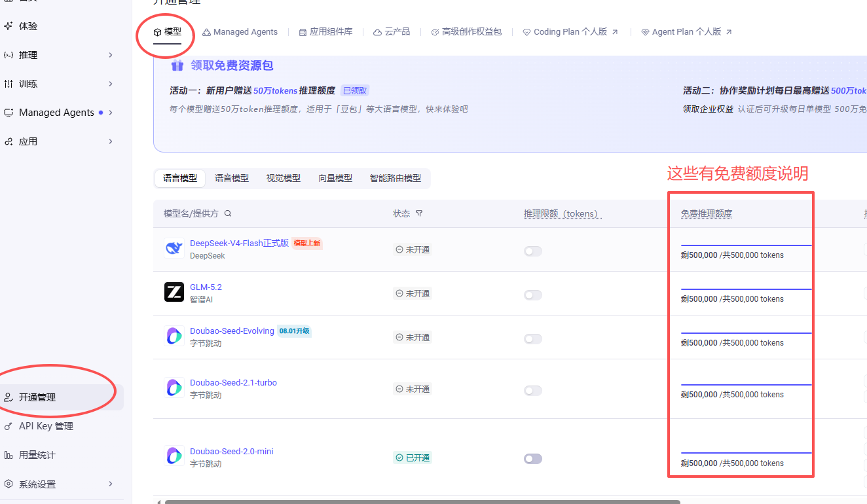Open the 应用组件库 tab

[325, 31]
